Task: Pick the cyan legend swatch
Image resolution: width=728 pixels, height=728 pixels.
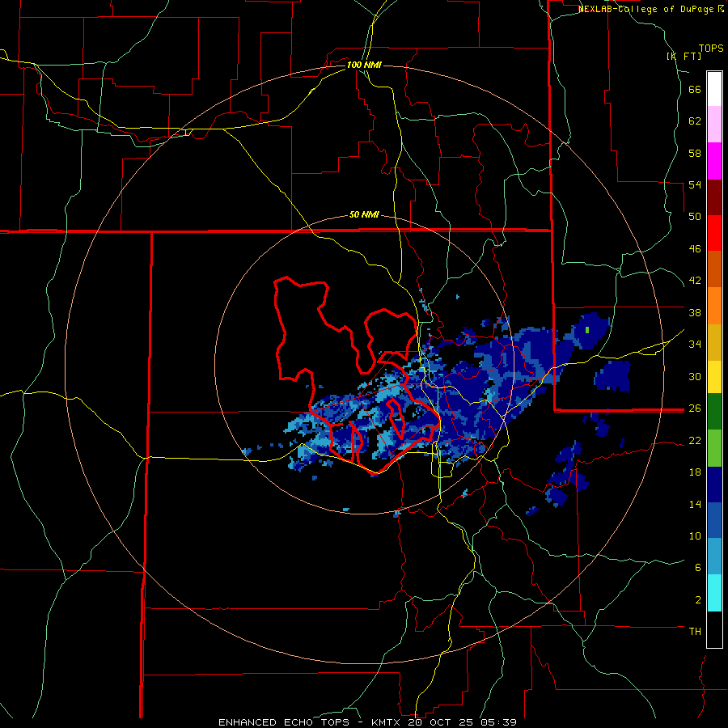Action: [714, 593]
